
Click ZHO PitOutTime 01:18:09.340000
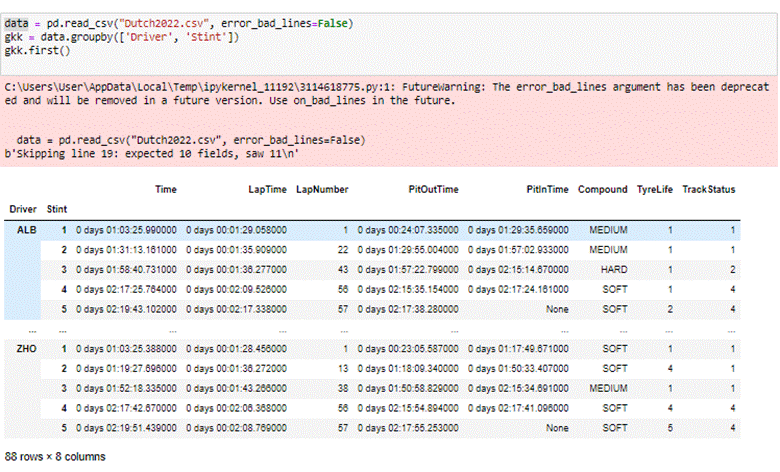(408, 369)
